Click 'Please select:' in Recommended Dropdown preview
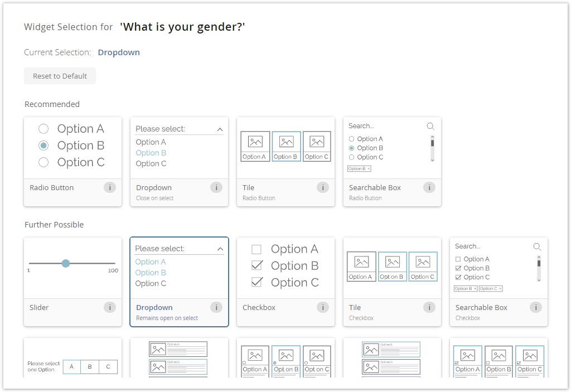Screen dimensions: 571x392 [x=160, y=129]
